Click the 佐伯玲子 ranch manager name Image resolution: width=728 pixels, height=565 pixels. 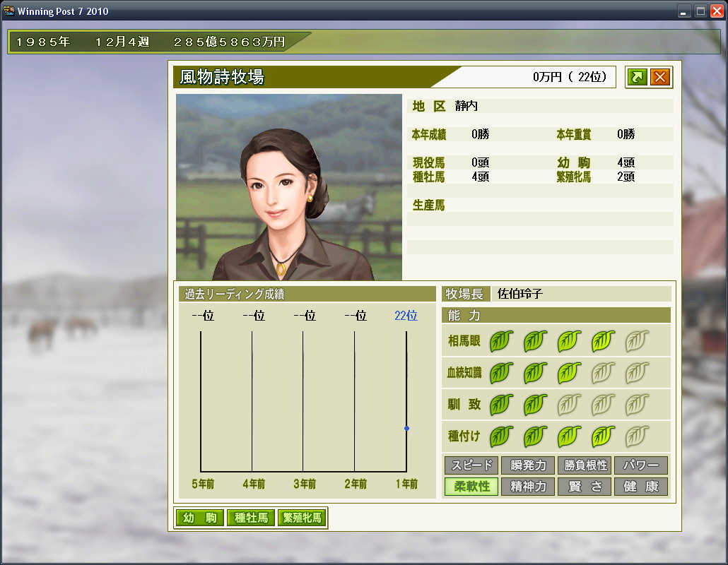click(x=520, y=294)
